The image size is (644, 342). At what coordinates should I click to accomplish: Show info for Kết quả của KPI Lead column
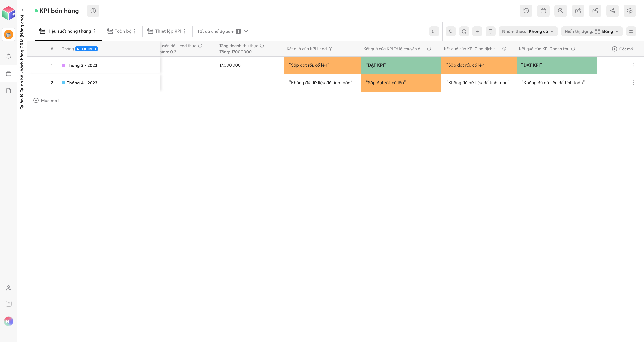coord(331,49)
